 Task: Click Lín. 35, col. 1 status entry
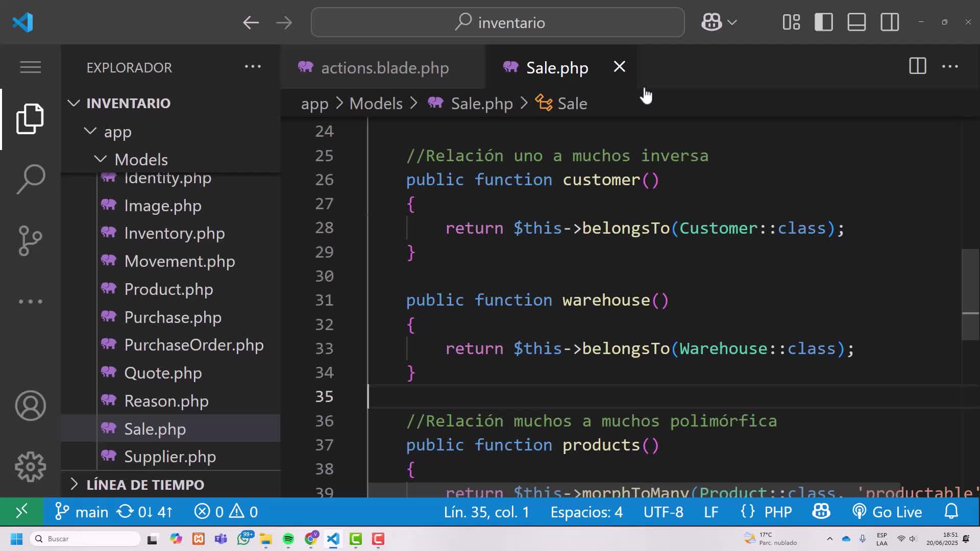coord(486,512)
